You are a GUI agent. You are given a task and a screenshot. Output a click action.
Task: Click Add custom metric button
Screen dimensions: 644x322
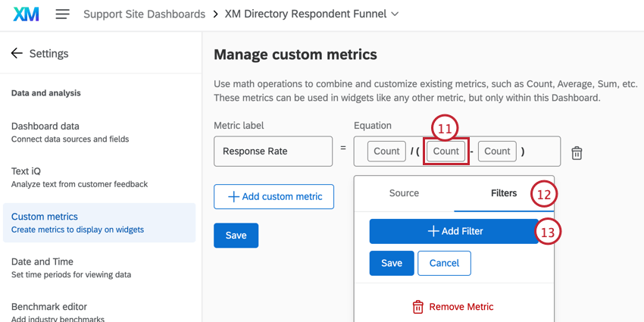coord(274,196)
